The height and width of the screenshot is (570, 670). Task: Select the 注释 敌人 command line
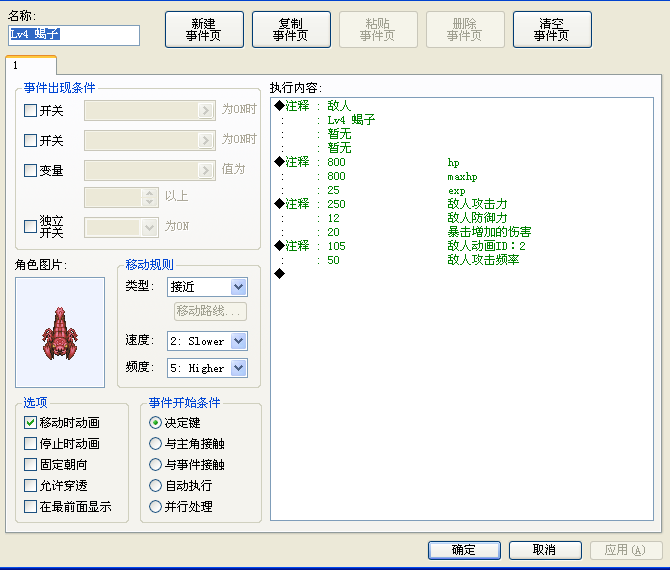click(x=461, y=106)
